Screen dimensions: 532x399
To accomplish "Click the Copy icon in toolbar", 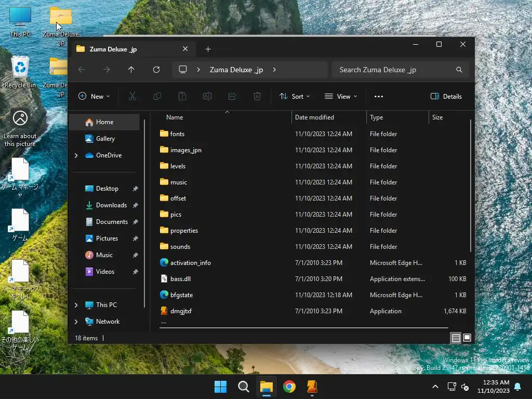I will 157,96.
